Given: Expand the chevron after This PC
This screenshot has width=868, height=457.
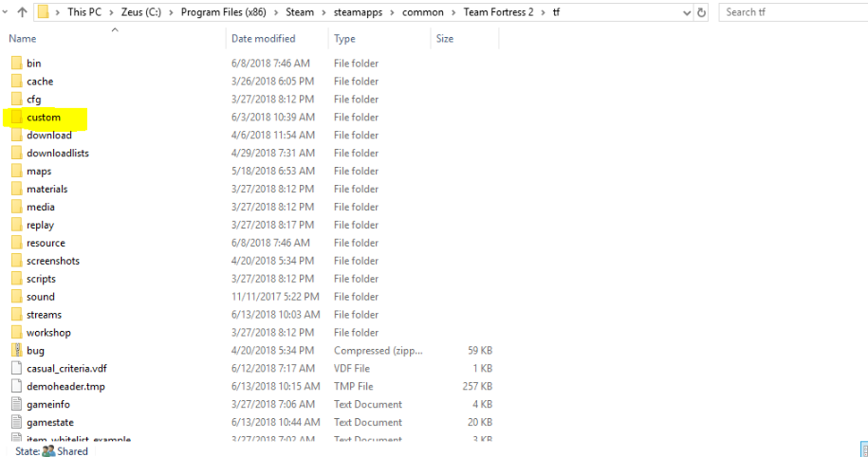Looking at the screenshot, I should coord(111,12).
